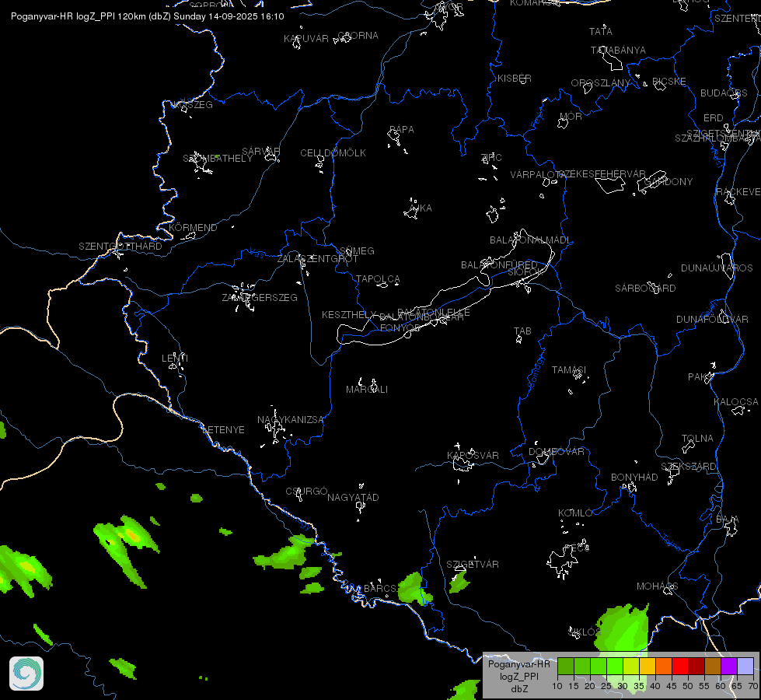
Task: Click the BICSKE town label
Action: tap(669, 82)
